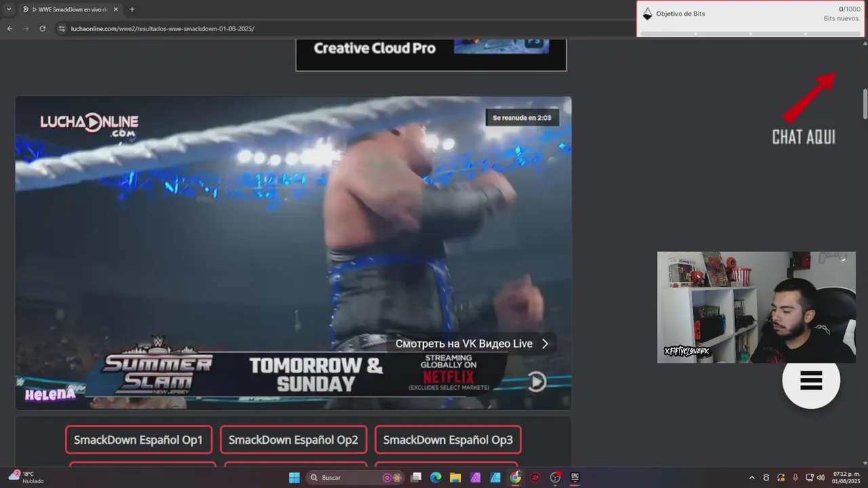
Task: Open Affinity Photo purple icon in taskbar
Action: click(475, 478)
